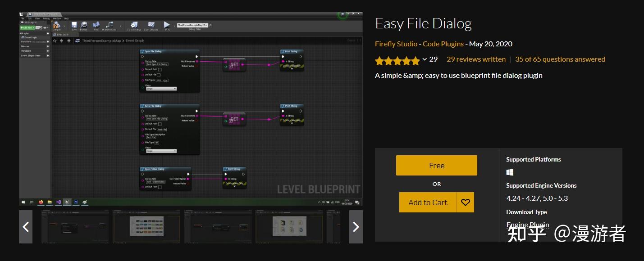The image size is (644, 261).
Task: Visit the Firefly Studio publisher link
Action: point(396,44)
